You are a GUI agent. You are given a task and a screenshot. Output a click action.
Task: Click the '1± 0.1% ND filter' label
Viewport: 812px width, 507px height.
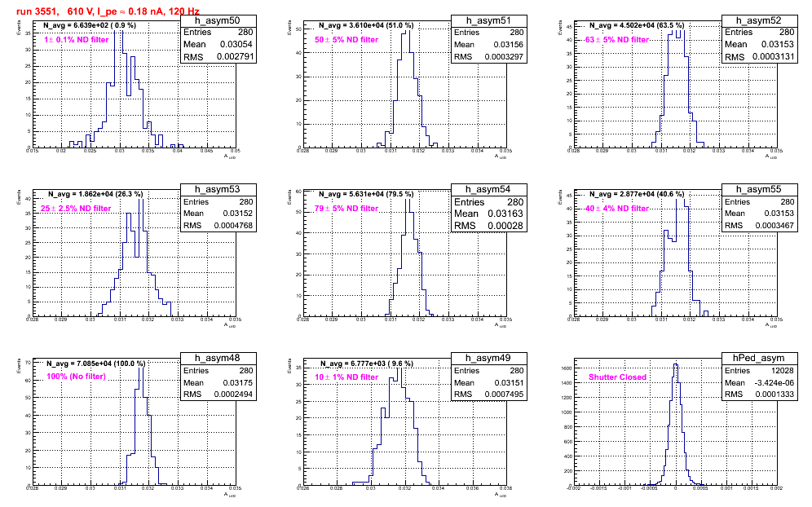coord(76,40)
